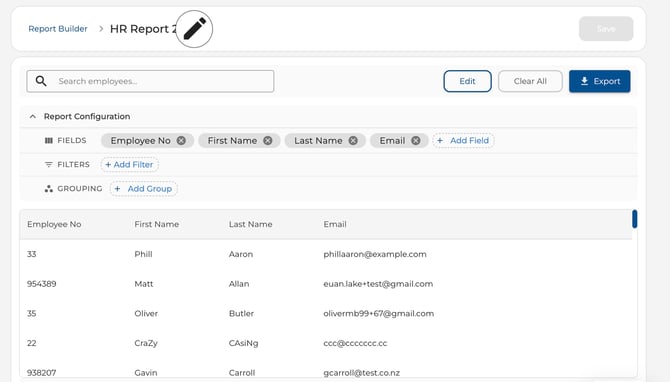Click the pencil edit icon beside HR Report
Viewport: 670px width, 382px height.
pyautogui.click(x=194, y=29)
